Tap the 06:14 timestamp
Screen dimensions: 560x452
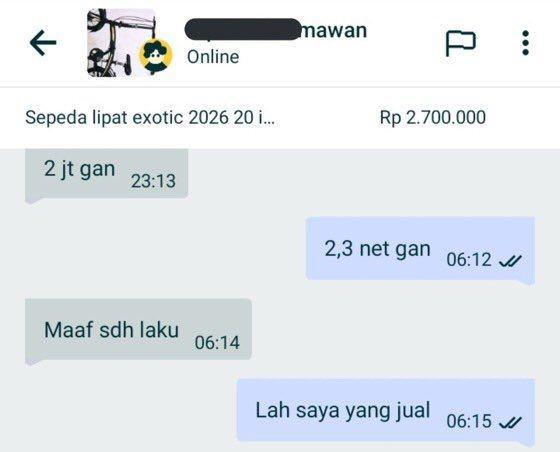217,343
